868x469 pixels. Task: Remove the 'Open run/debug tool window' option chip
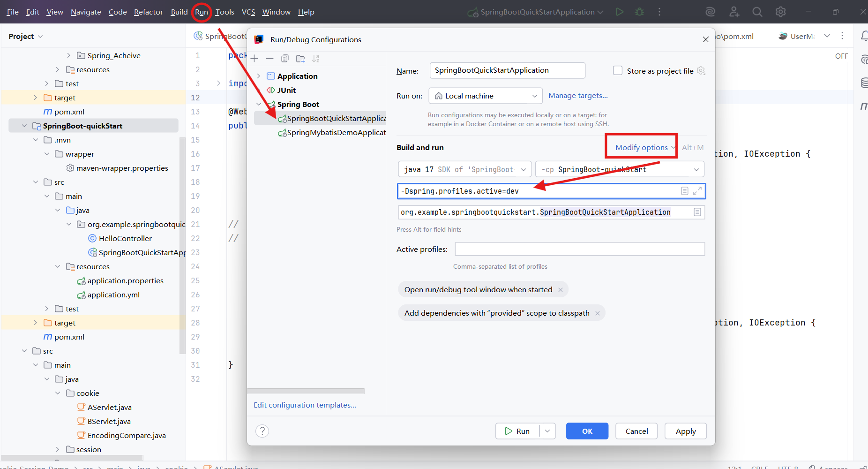(560, 290)
